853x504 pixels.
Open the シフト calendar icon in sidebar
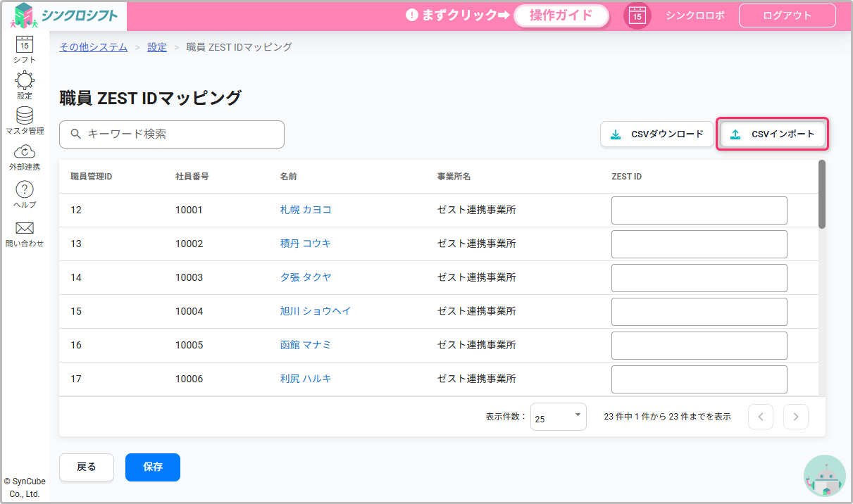tap(25, 45)
